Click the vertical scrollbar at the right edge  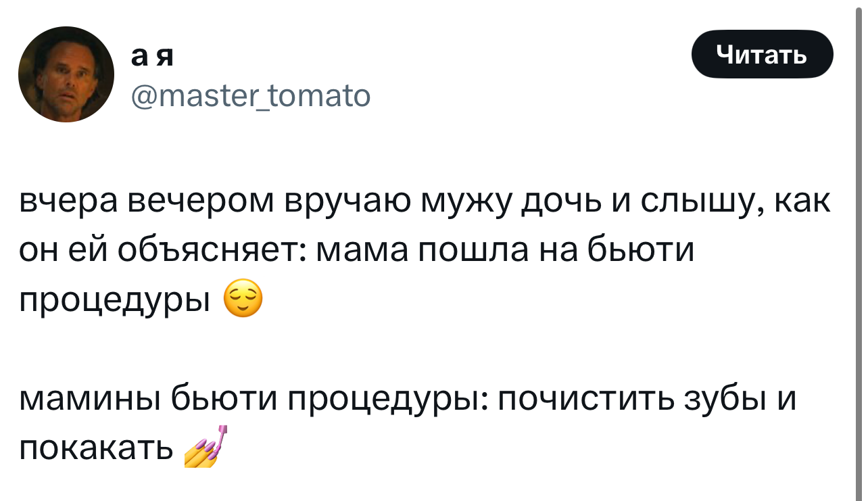[860, 250]
